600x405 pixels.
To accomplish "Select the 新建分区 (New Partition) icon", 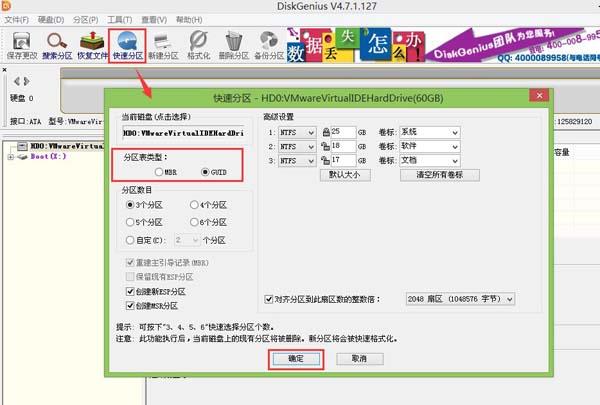I will (x=164, y=42).
